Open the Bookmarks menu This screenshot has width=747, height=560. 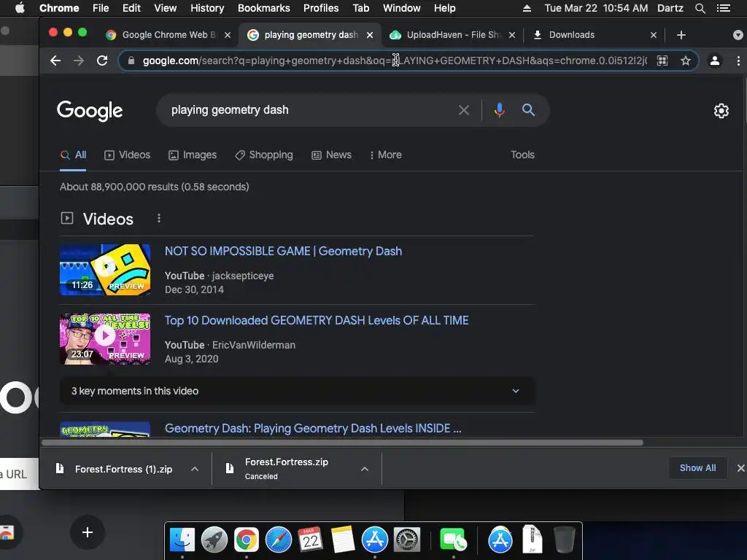point(263,8)
